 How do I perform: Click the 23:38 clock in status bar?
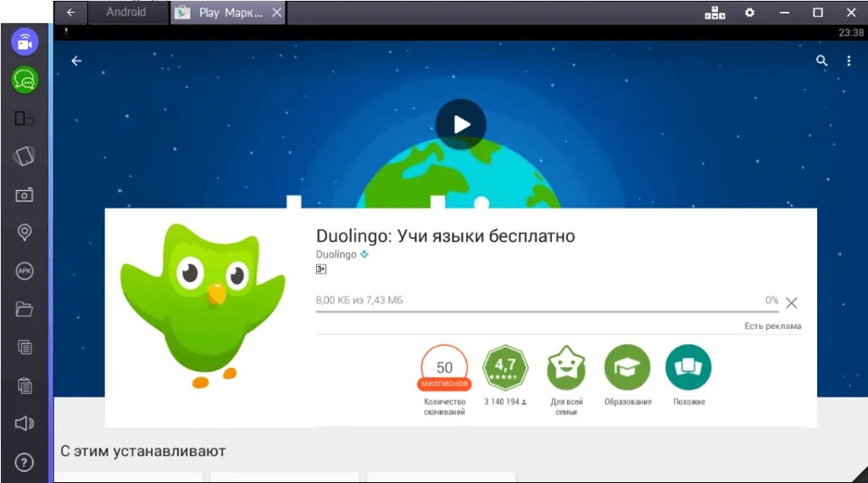pos(851,33)
